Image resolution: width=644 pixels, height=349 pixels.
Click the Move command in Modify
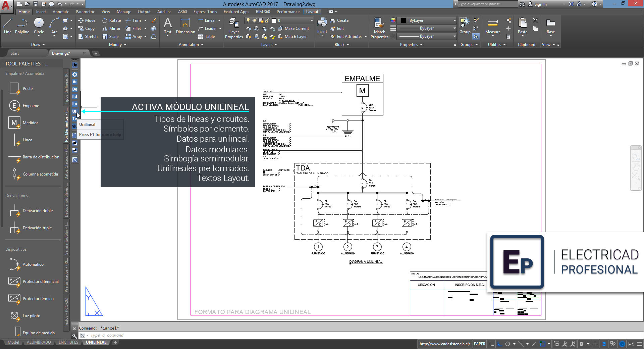pyautogui.click(x=87, y=20)
